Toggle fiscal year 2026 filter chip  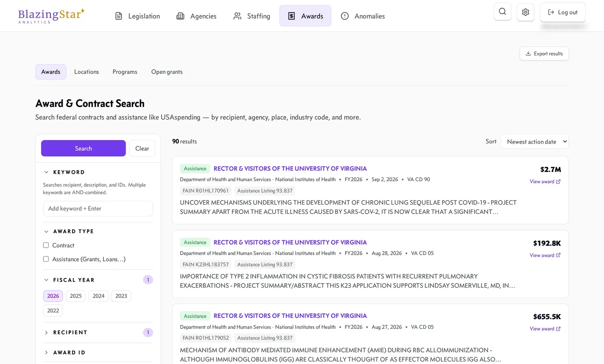[x=53, y=296]
